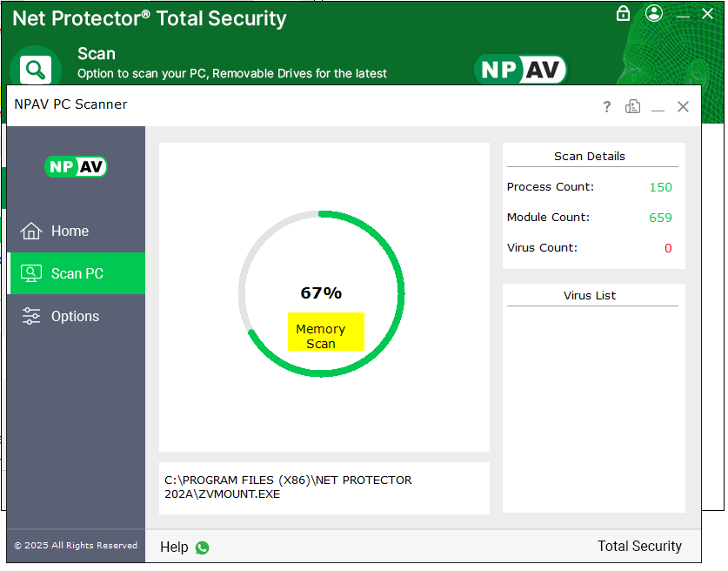This screenshot has width=728, height=571.
Task: Click the Home house icon in sidebar
Action: (x=31, y=231)
